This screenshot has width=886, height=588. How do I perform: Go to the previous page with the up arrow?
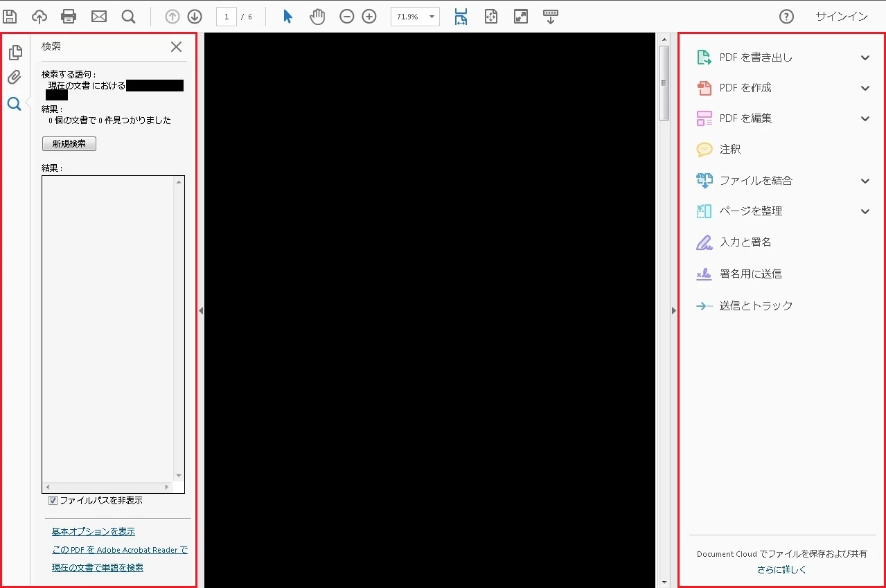172,16
